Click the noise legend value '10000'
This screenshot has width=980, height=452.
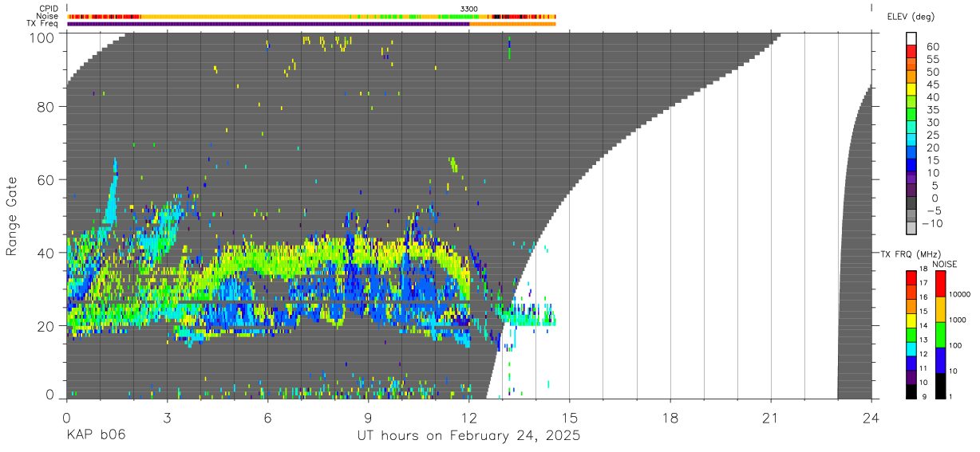(x=959, y=295)
